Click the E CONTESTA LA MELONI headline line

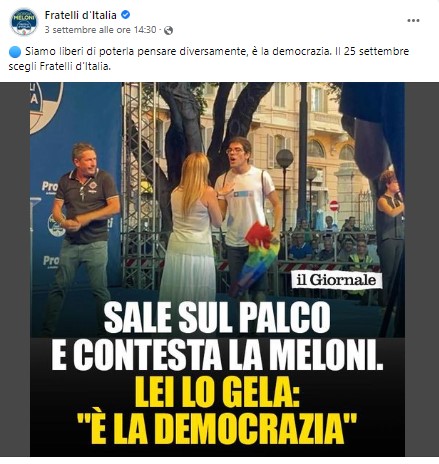click(x=217, y=355)
